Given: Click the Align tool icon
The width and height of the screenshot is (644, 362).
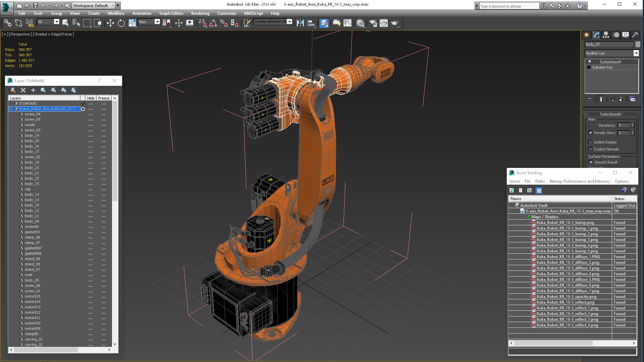Looking at the screenshot, I should point(311,23).
